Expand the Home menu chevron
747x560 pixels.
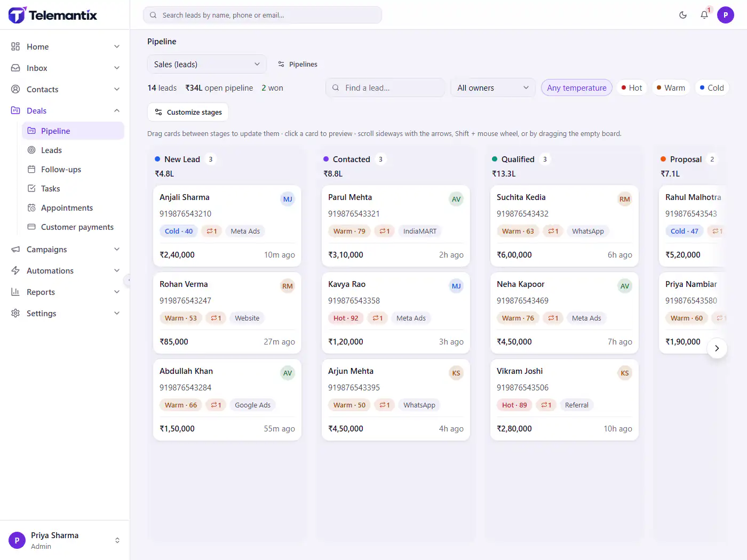coord(117,46)
